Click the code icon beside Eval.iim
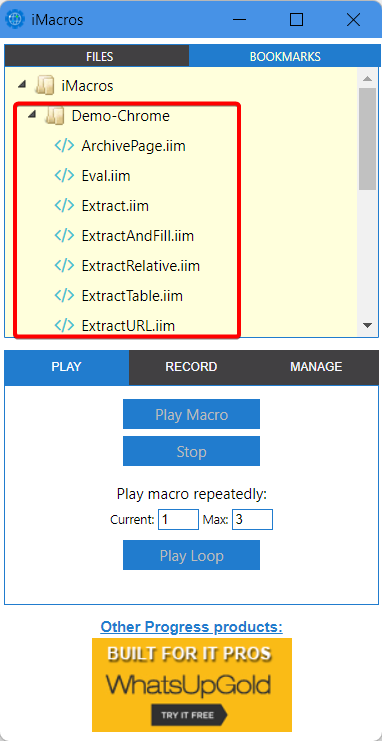The height and width of the screenshot is (741, 382). click(x=64, y=176)
